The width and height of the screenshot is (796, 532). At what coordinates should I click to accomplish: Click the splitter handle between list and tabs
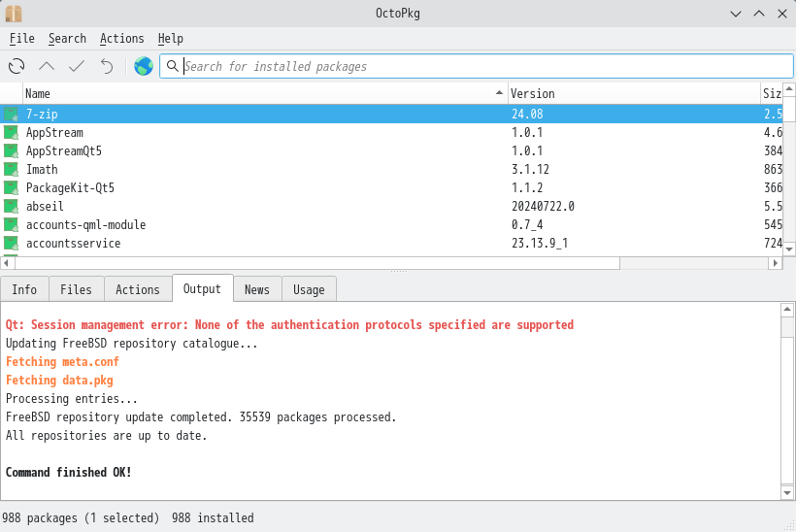pos(399,272)
